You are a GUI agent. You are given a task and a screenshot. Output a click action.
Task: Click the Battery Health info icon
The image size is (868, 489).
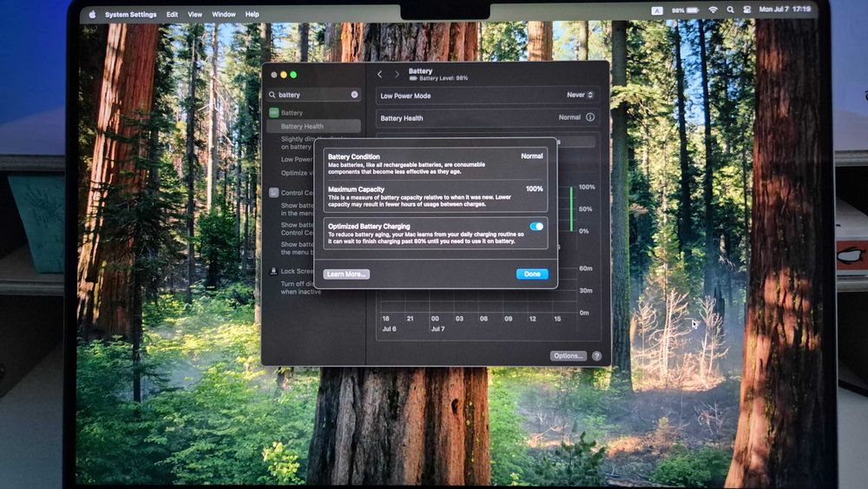(x=590, y=117)
